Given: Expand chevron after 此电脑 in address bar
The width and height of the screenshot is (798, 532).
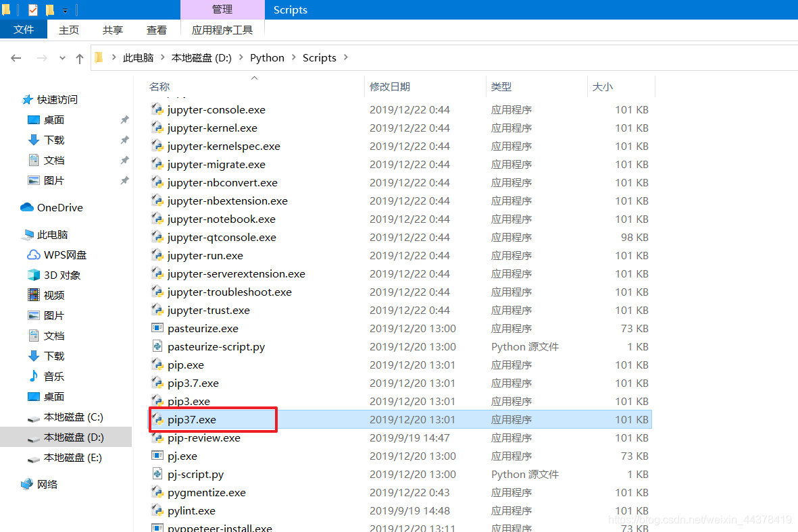Looking at the screenshot, I should click(x=162, y=57).
